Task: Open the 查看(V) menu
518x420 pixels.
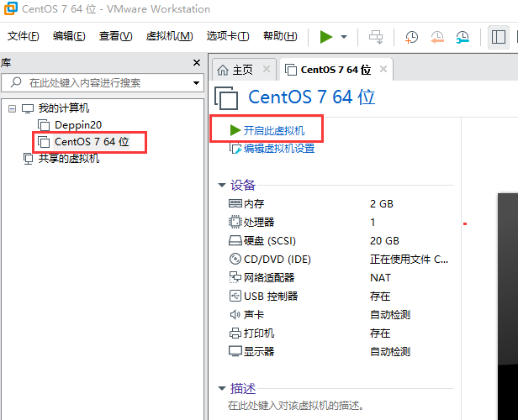Action: [x=116, y=36]
